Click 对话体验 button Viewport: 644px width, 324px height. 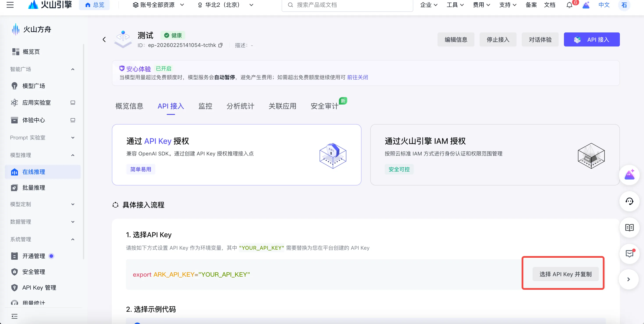coord(540,39)
